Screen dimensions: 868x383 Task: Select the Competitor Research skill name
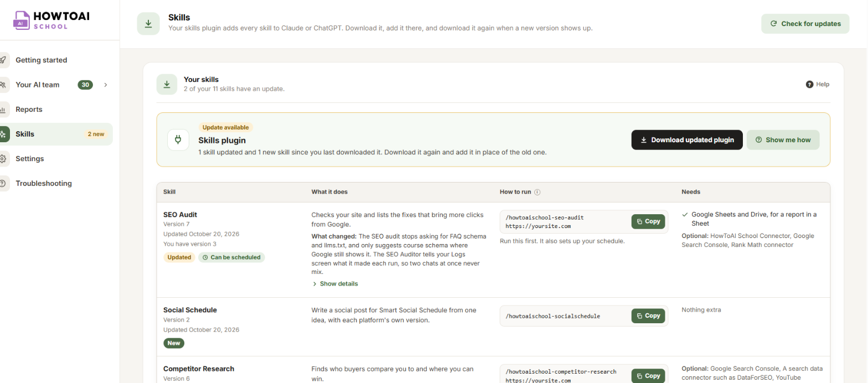point(199,369)
